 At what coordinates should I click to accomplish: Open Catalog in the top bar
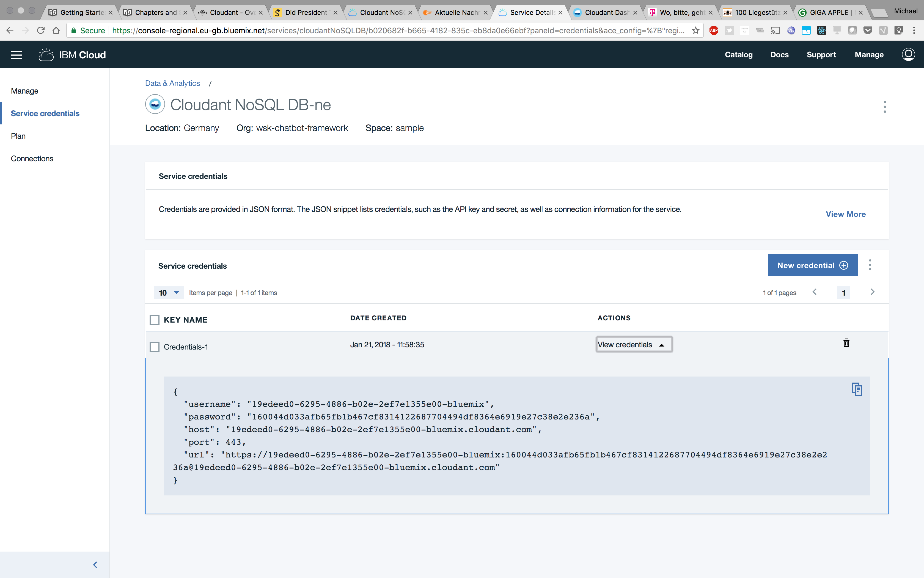click(x=738, y=55)
